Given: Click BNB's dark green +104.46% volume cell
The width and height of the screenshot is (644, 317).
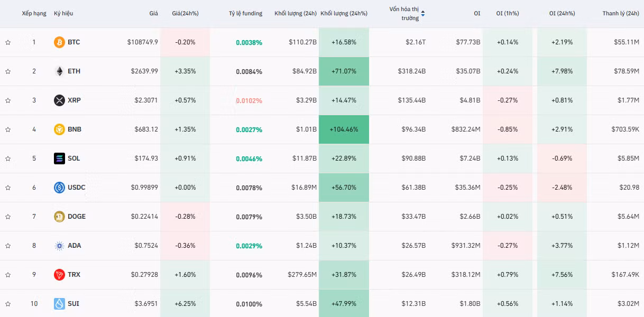Looking at the screenshot, I should pos(344,129).
